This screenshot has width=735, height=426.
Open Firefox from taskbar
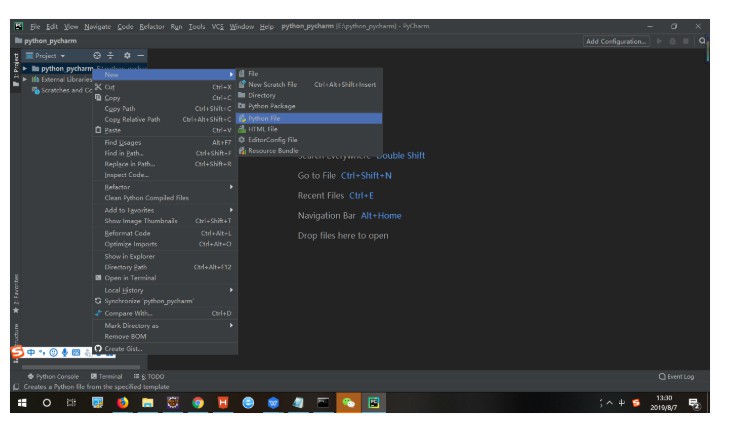point(122,403)
